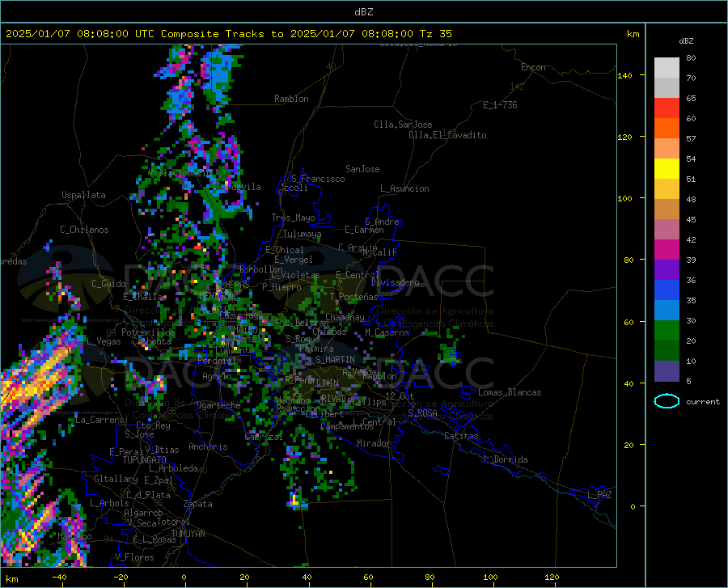Click the E_Carmen label

(x=365, y=230)
